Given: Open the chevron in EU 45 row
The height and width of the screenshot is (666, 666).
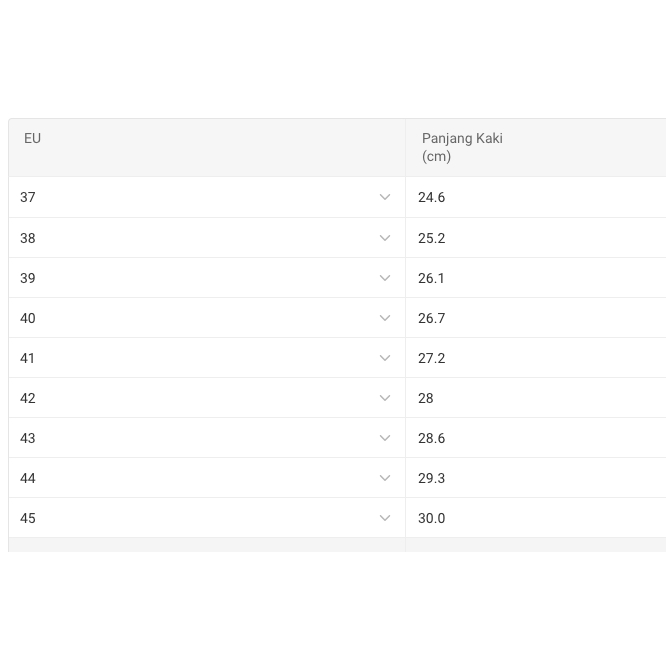Looking at the screenshot, I should (x=385, y=518).
